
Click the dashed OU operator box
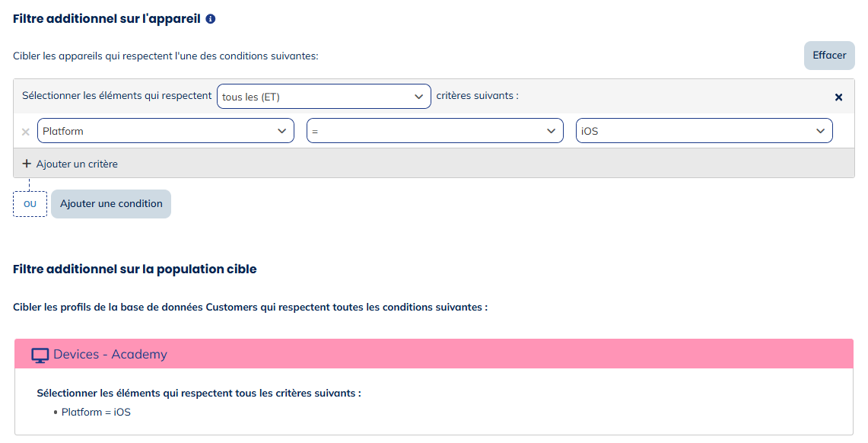click(x=30, y=204)
